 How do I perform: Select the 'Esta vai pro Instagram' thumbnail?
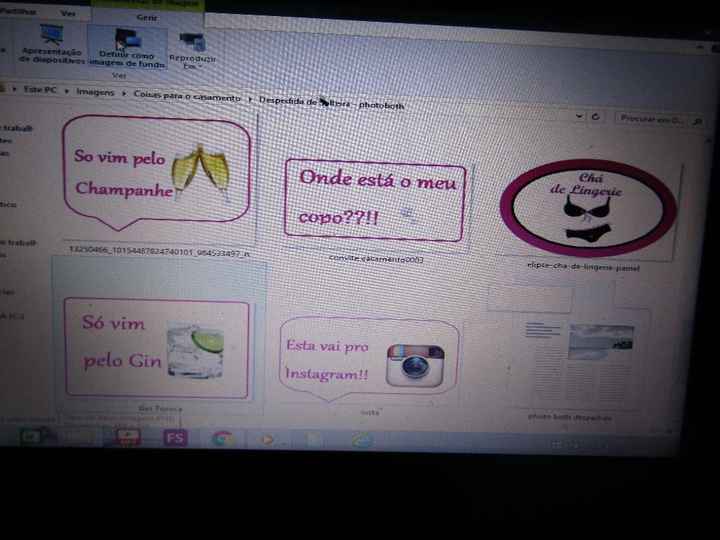point(369,358)
